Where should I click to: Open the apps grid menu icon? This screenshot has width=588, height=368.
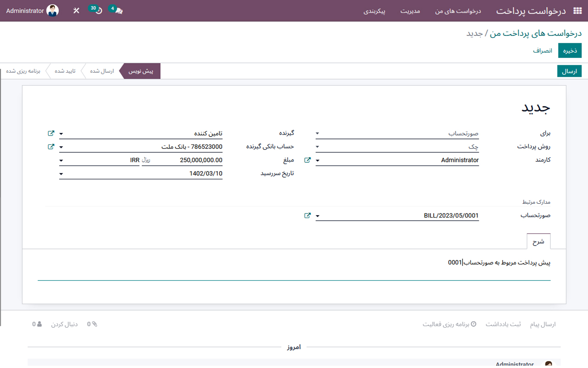coord(577,11)
